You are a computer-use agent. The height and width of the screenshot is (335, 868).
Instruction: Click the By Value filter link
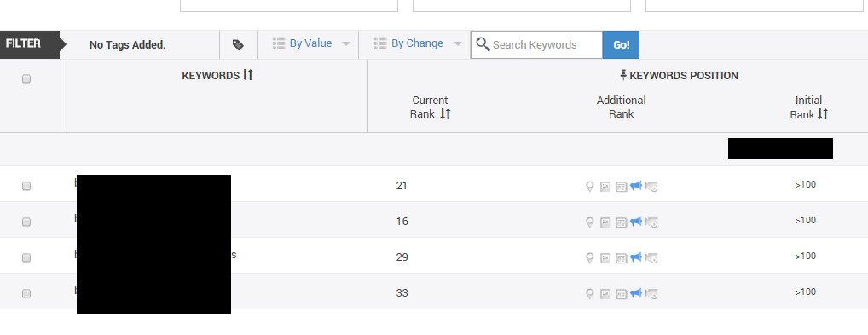(310, 43)
